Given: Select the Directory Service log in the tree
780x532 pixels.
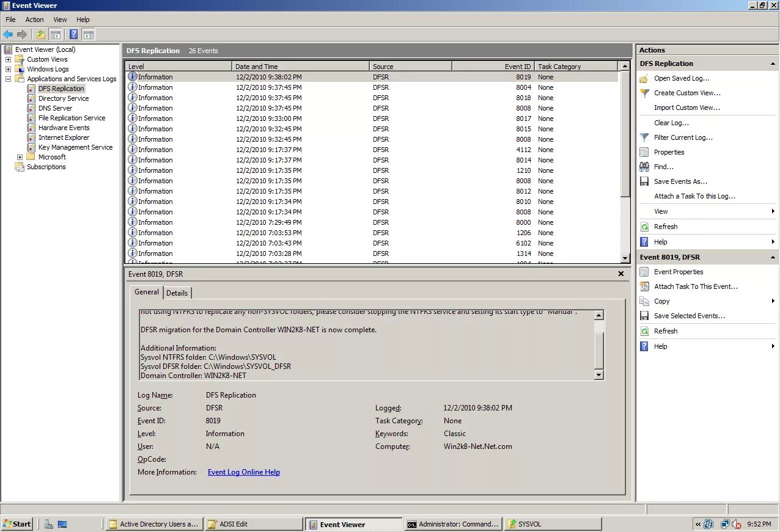Looking at the screenshot, I should (x=63, y=98).
